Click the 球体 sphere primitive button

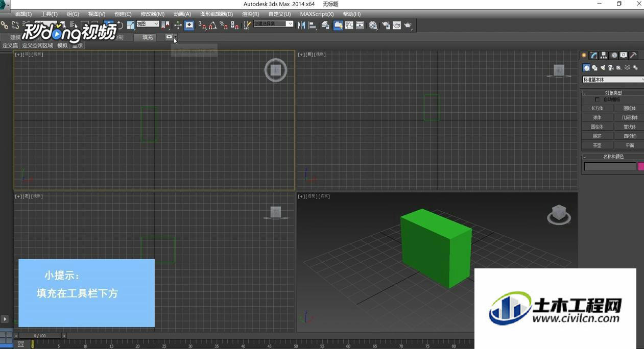click(x=597, y=117)
